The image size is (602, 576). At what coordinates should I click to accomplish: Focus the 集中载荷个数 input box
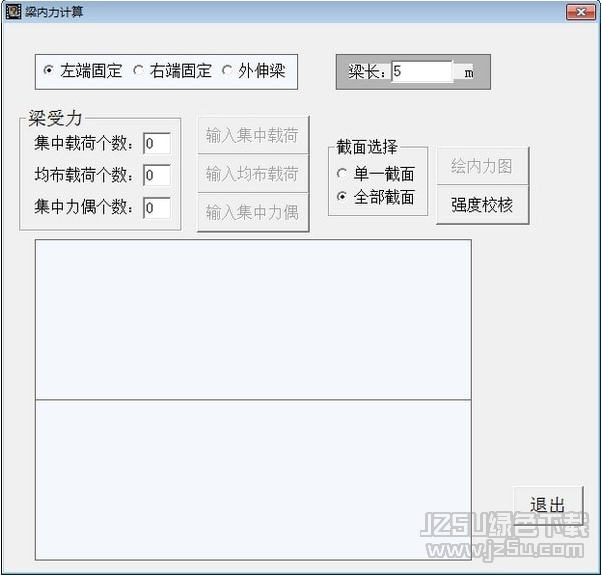[x=157, y=144]
